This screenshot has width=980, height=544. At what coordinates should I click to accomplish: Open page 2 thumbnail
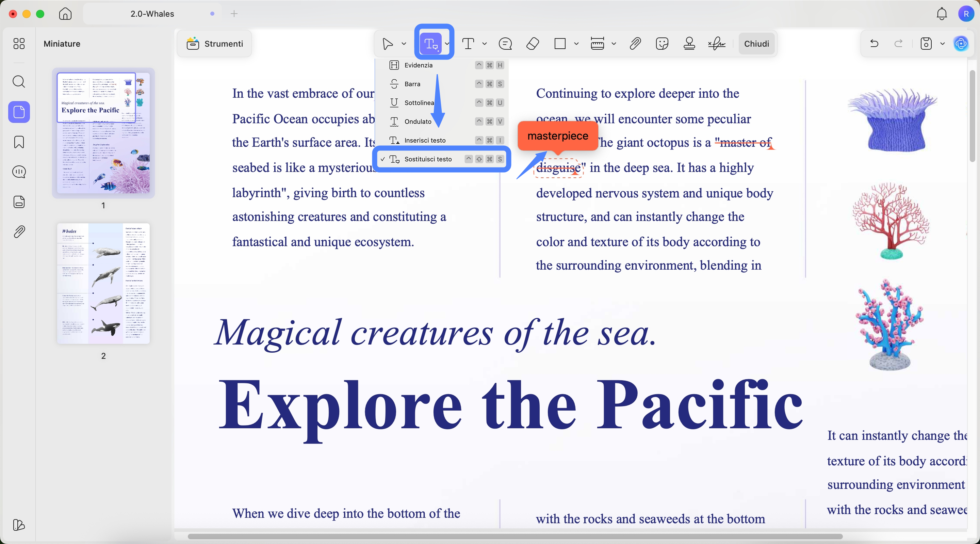click(103, 284)
